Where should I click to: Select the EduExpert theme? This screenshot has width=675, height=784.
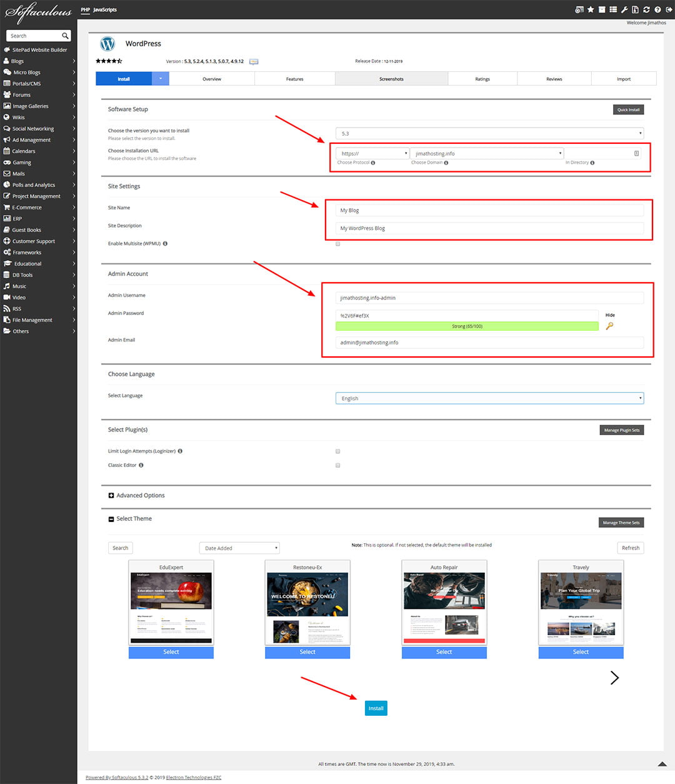[x=171, y=652]
